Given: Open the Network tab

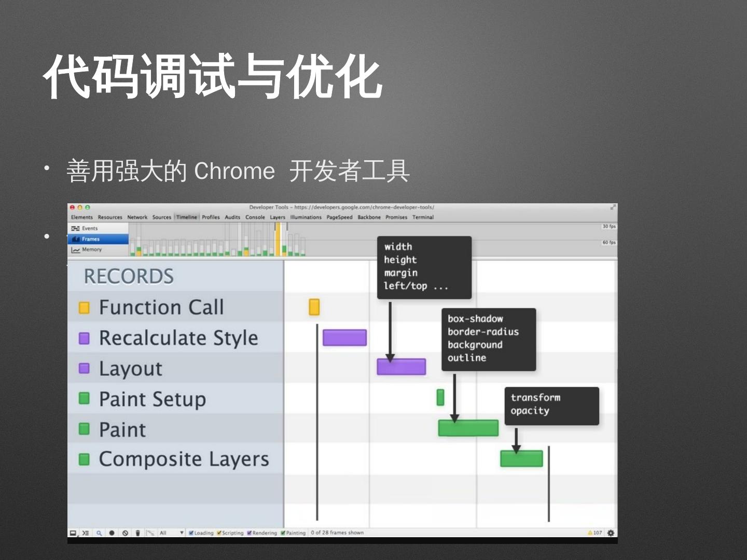Looking at the screenshot, I should tap(137, 217).
